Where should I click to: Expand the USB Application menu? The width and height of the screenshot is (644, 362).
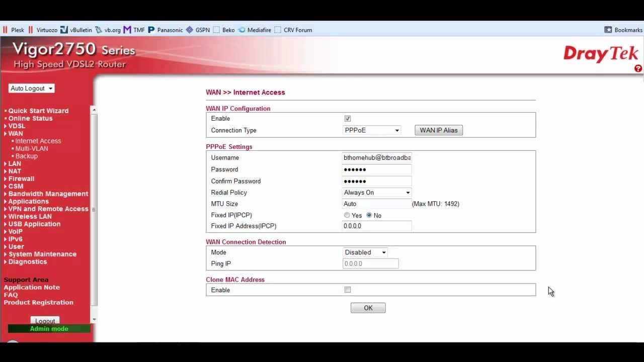tap(34, 224)
